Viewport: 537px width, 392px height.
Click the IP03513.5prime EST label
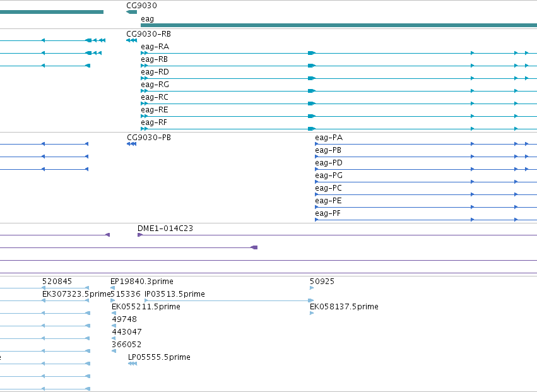coord(175,294)
